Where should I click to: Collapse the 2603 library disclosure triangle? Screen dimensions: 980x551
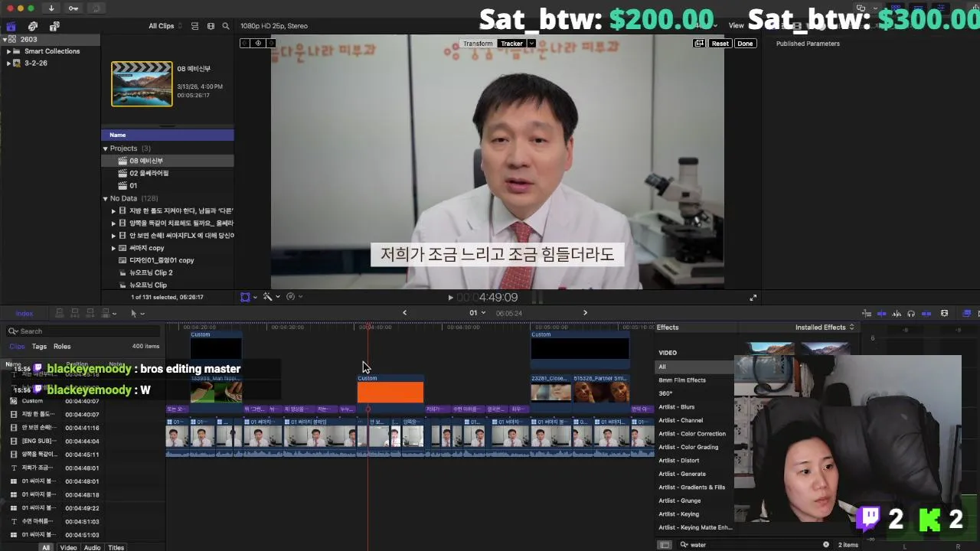pos(5,39)
